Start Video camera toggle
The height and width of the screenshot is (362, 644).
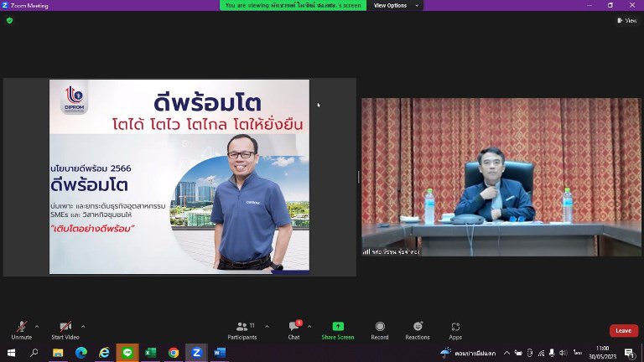coord(65,330)
